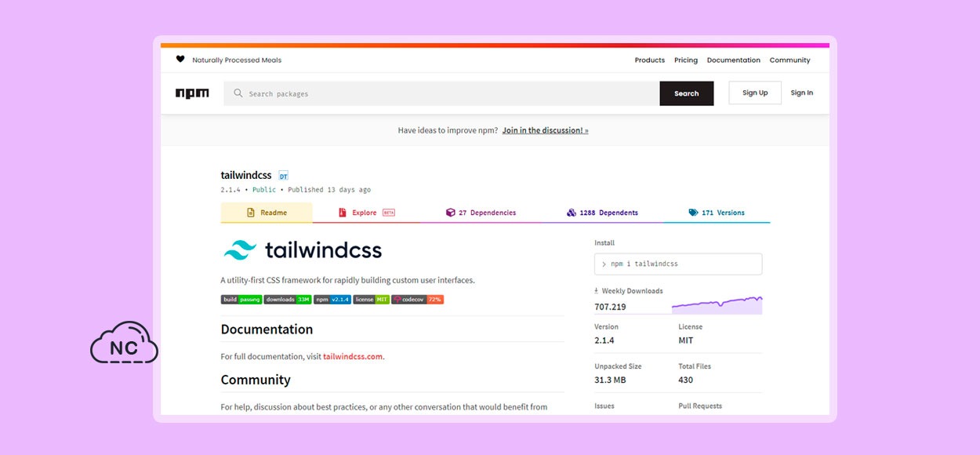
Task: Go to Pricing page
Action: click(686, 60)
